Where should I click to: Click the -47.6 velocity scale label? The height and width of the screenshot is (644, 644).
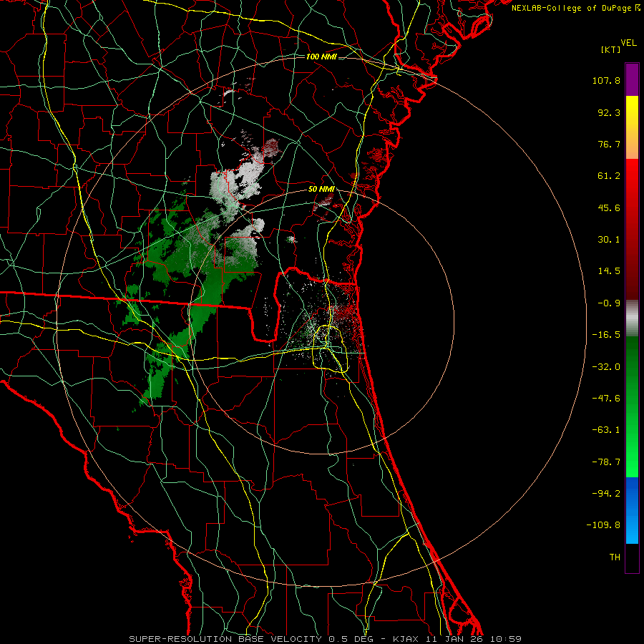tap(606, 399)
